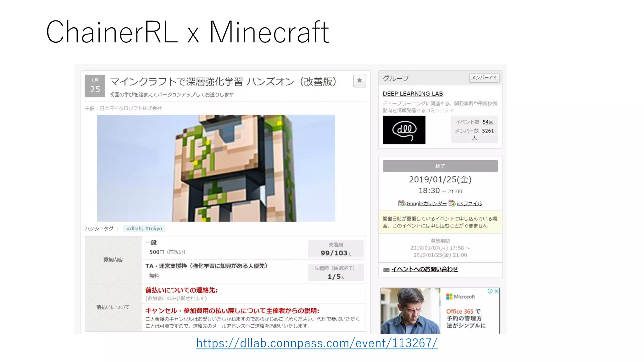Click the star bookmark icon beside event title
The image size is (644, 362).
[x=359, y=81]
